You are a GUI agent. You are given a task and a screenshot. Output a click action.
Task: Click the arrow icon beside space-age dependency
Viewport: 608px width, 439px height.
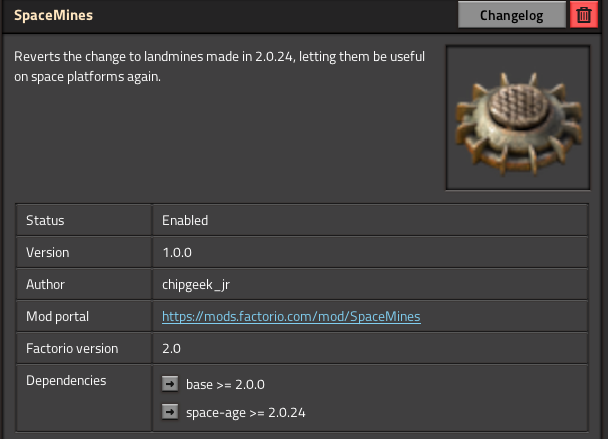coord(170,412)
